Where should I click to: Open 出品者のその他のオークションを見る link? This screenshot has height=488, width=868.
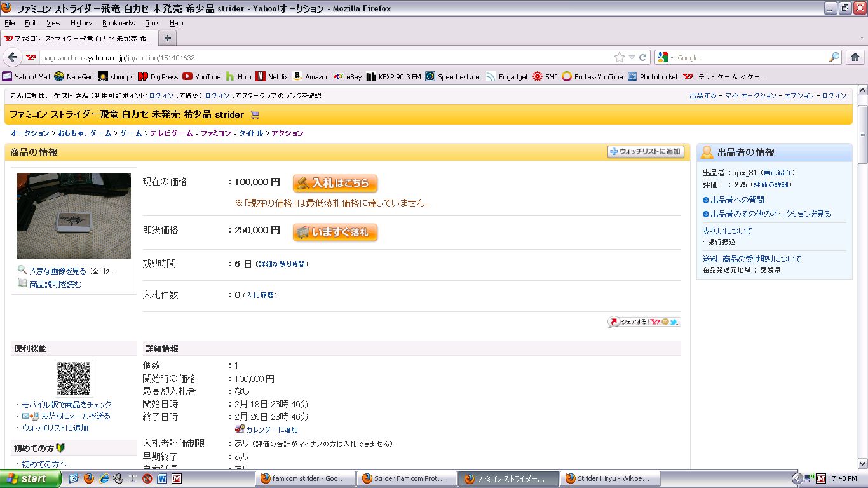click(771, 213)
